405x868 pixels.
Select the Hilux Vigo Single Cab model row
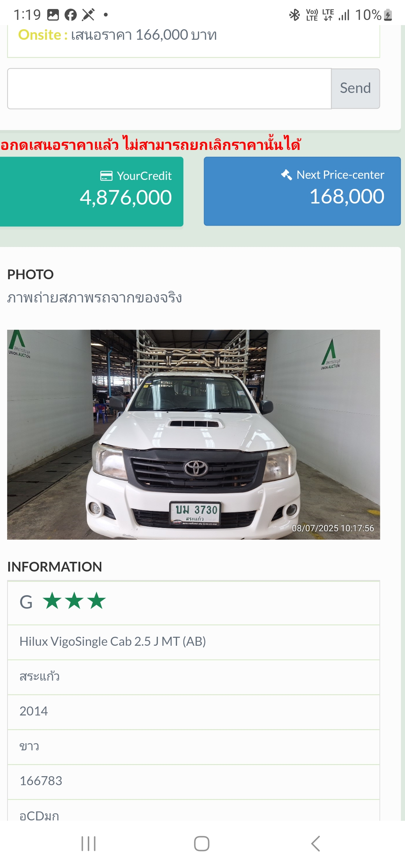193,642
